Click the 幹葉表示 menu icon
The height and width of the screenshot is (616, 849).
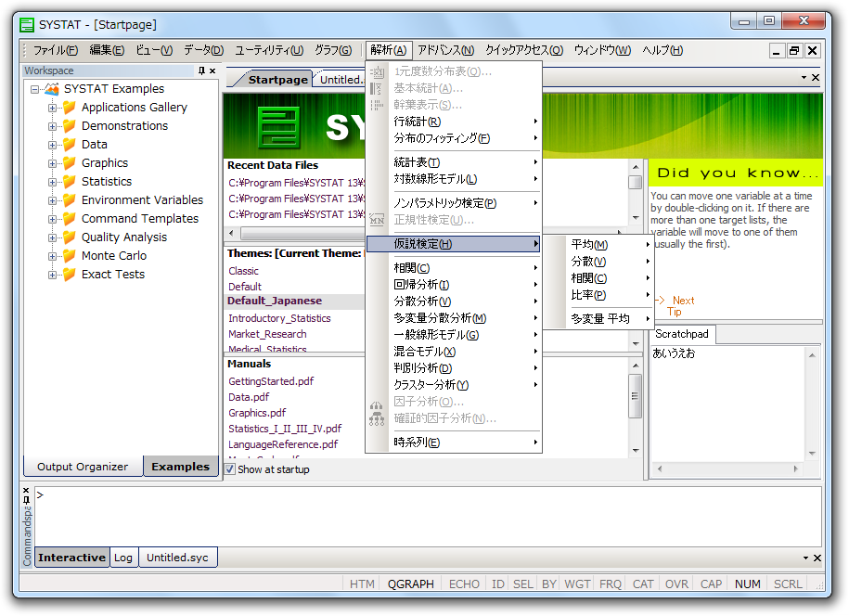click(377, 105)
